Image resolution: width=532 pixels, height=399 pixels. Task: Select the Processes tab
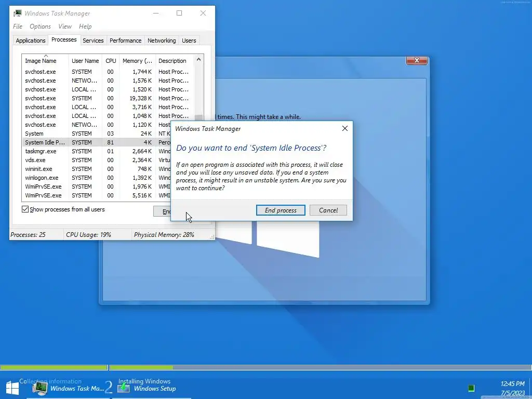tap(64, 39)
